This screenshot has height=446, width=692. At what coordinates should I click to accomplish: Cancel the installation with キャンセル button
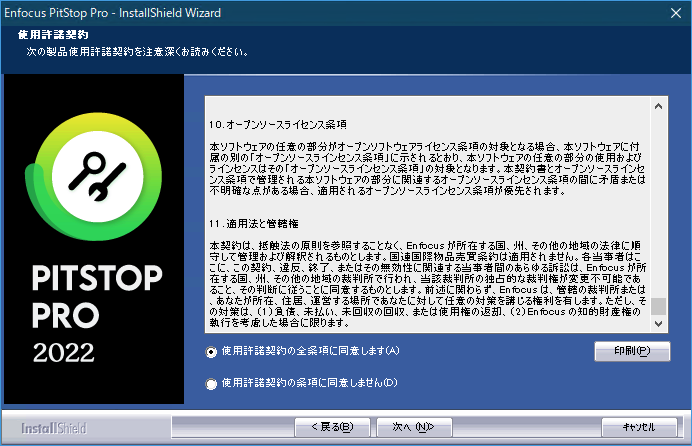(x=639, y=427)
